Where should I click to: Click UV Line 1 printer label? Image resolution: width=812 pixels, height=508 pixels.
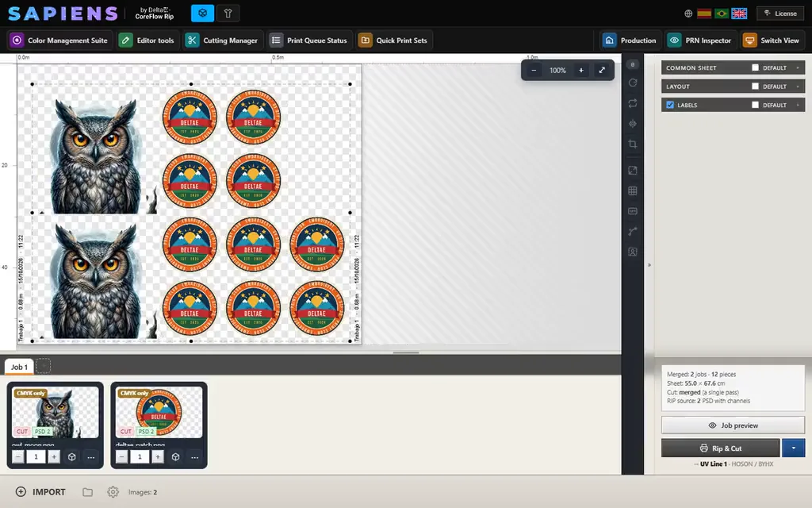pyautogui.click(x=713, y=464)
